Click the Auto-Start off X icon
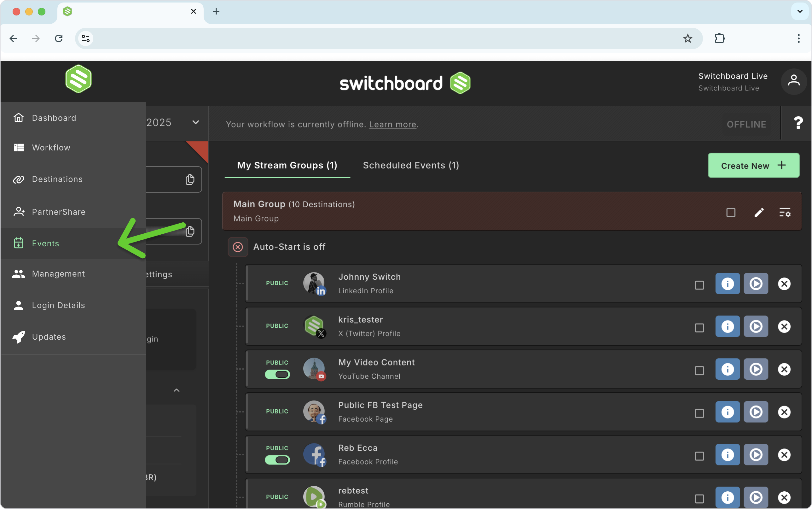 238,247
